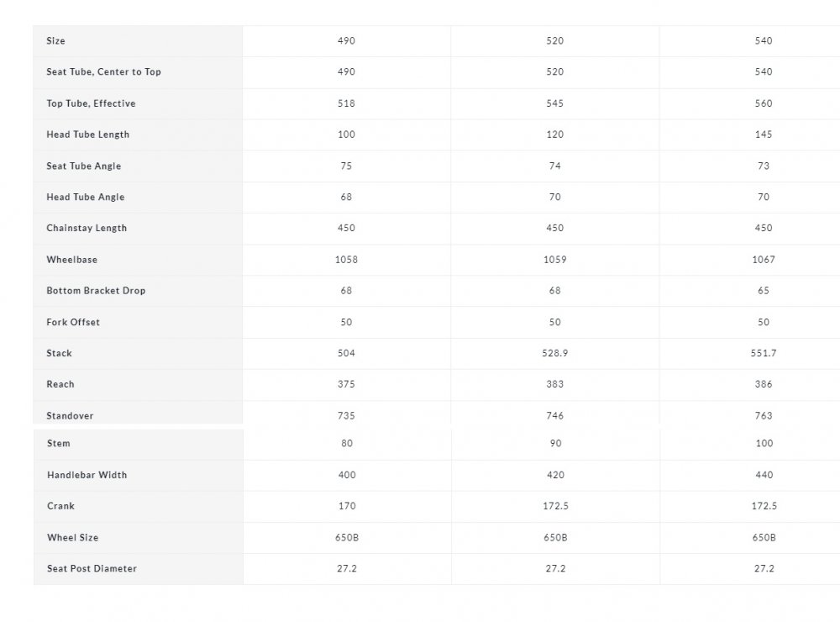The image size is (840, 622).
Task: Click the Size row header
Action: click(55, 40)
